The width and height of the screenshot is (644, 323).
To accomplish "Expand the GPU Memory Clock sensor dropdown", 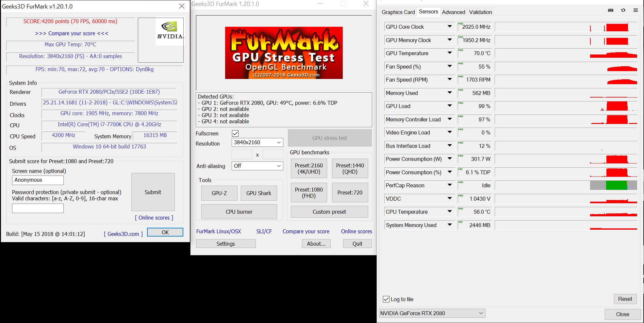I will (x=450, y=40).
